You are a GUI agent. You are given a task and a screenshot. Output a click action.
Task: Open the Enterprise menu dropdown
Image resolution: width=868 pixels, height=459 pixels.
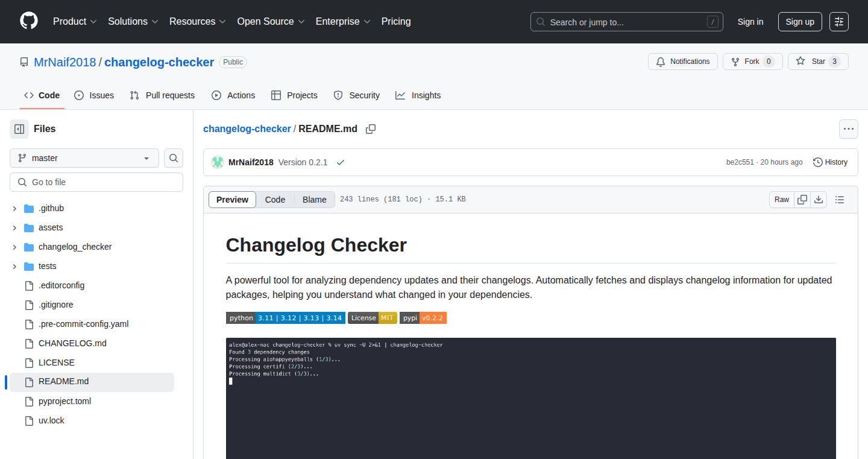(343, 22)
